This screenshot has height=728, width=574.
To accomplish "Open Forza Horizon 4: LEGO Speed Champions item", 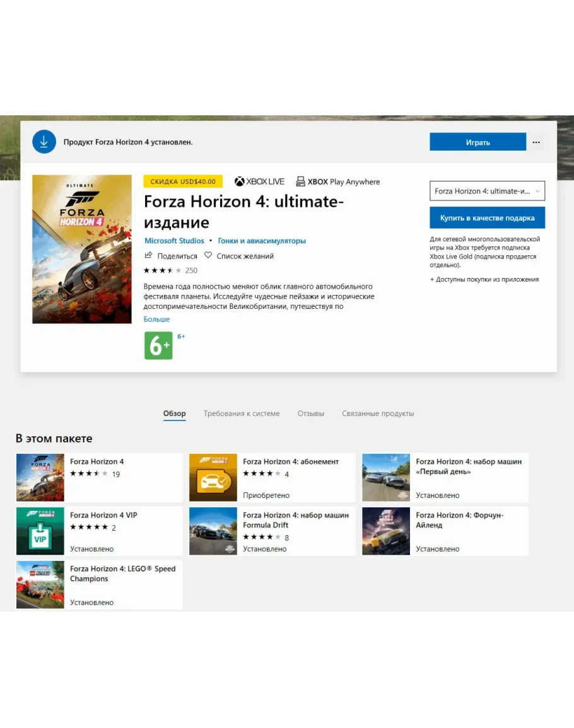I will pyautogui.click(x=99, y=585).
